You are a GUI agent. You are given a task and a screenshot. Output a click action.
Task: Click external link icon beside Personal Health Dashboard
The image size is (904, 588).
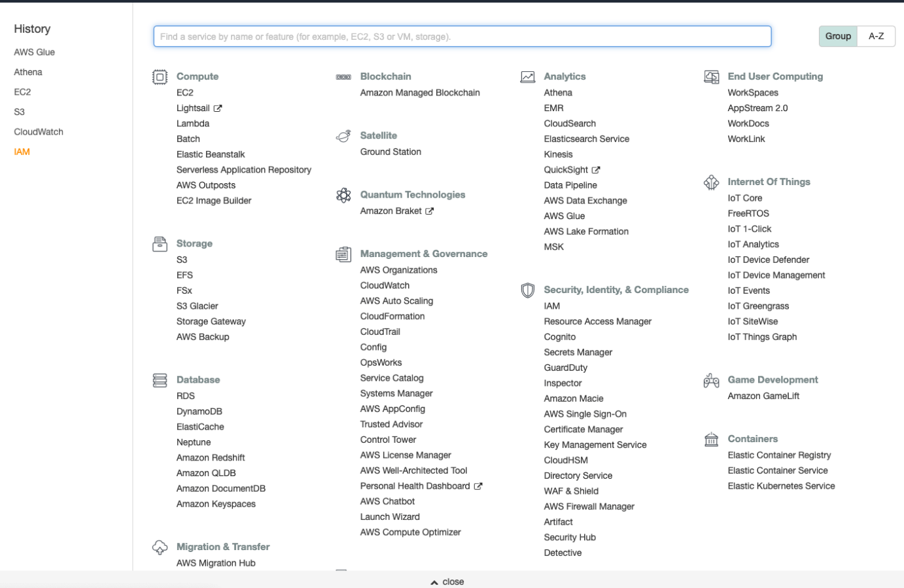[478, 487]
